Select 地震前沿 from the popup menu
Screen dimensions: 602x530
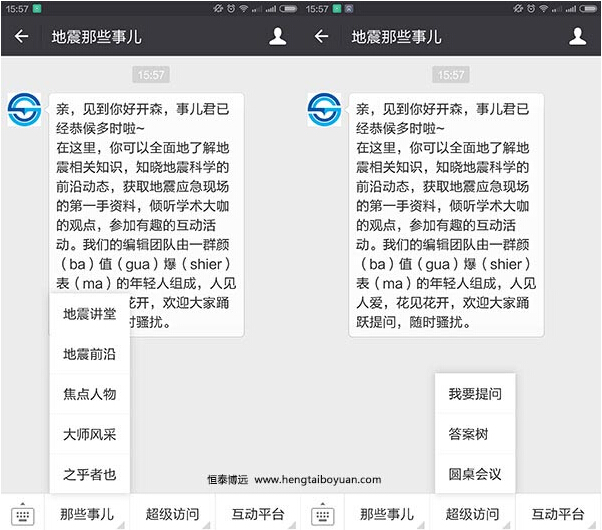(x=90, y=354)
